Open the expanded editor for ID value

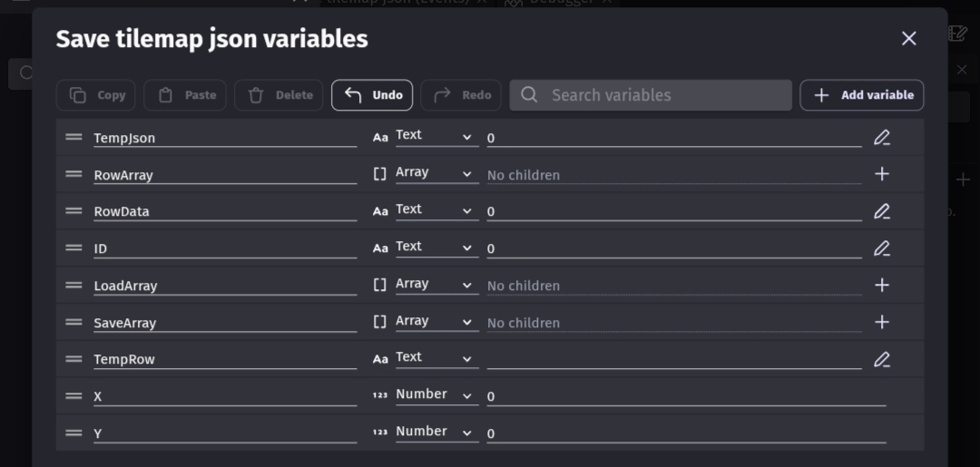click(x=881, y=248)
